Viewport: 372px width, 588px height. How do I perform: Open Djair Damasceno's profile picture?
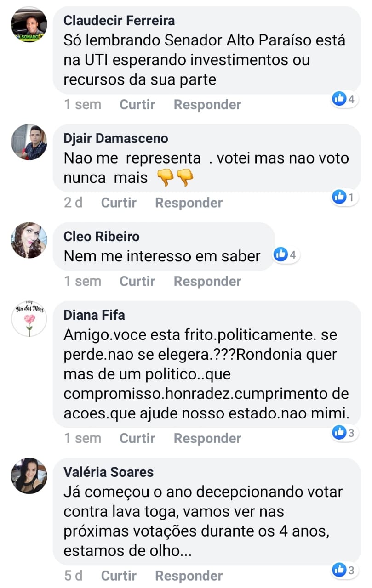point(29,142)
